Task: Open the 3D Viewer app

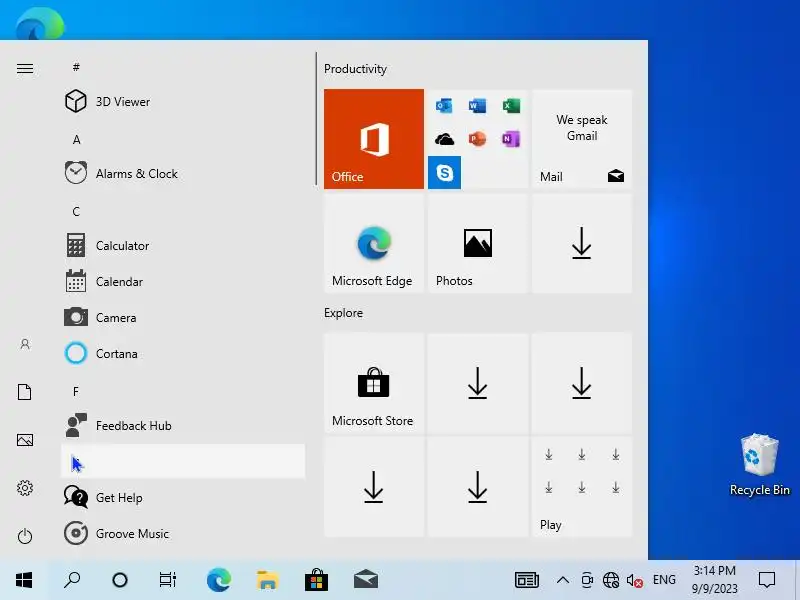Action: [x=183, y=102]
